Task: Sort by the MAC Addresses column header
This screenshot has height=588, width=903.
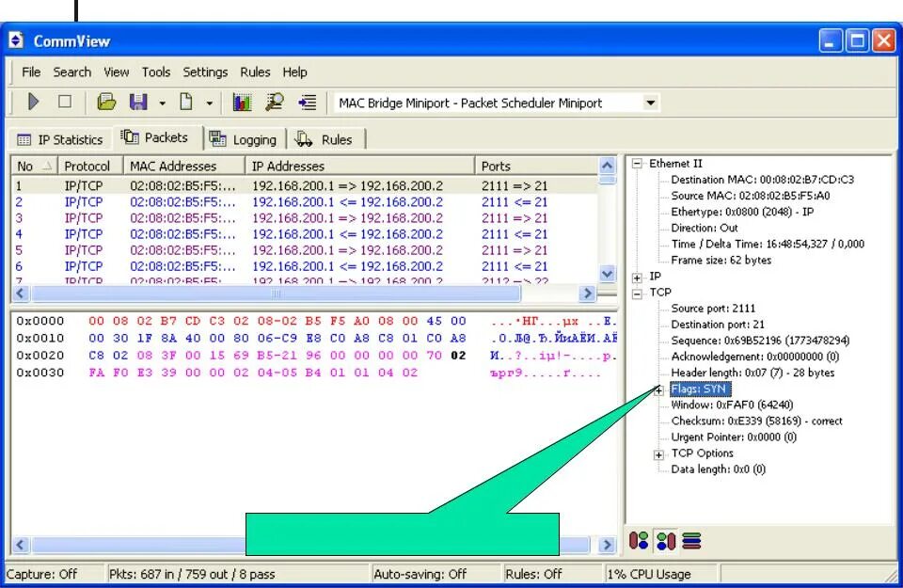Action: coord(184,166)
